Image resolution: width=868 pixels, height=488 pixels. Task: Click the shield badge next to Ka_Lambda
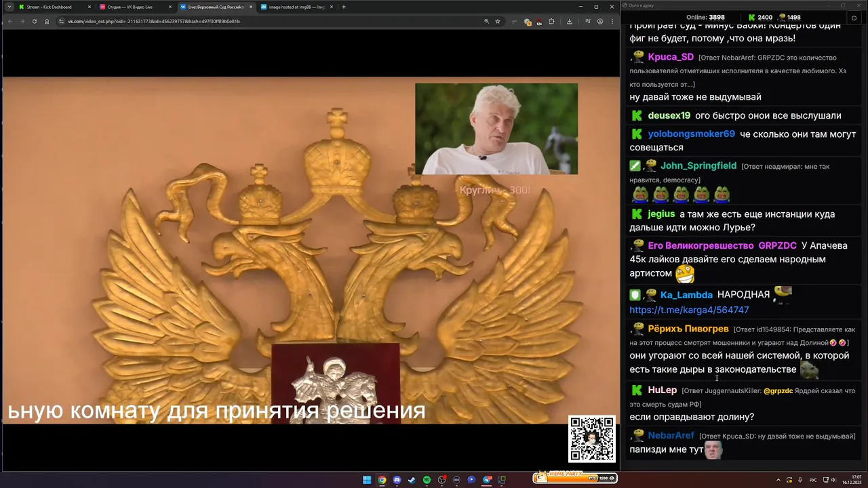pos(635,295)
